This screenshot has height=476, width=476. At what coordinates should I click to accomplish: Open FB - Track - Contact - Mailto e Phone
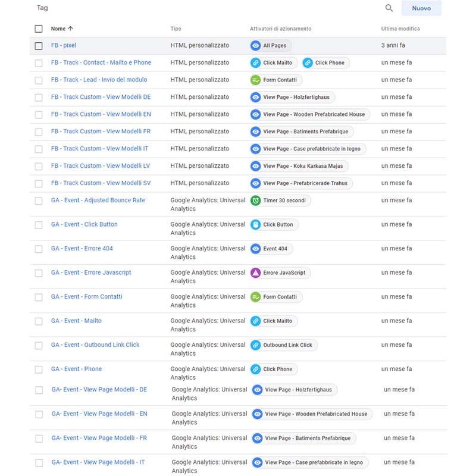(101, 62)
